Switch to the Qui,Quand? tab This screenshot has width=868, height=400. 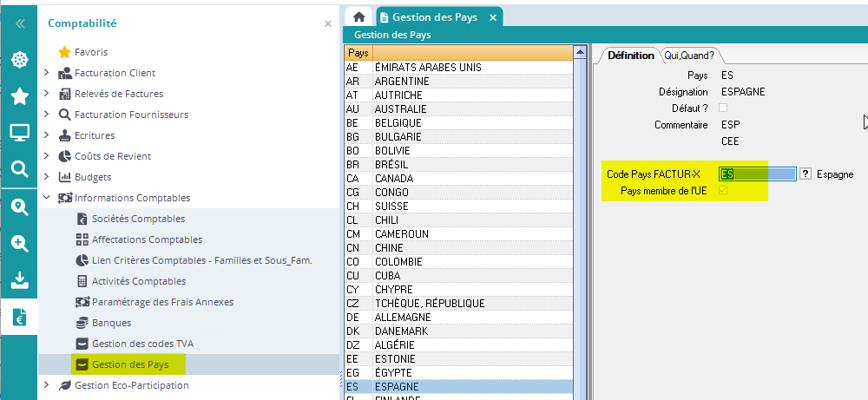pos(688,55)
